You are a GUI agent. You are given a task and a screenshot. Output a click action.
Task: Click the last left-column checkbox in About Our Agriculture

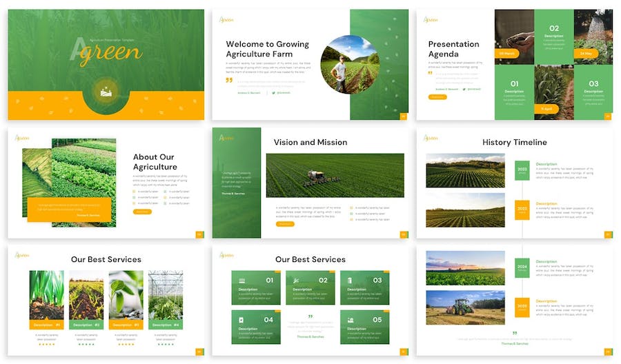click(x=135, y=203)
